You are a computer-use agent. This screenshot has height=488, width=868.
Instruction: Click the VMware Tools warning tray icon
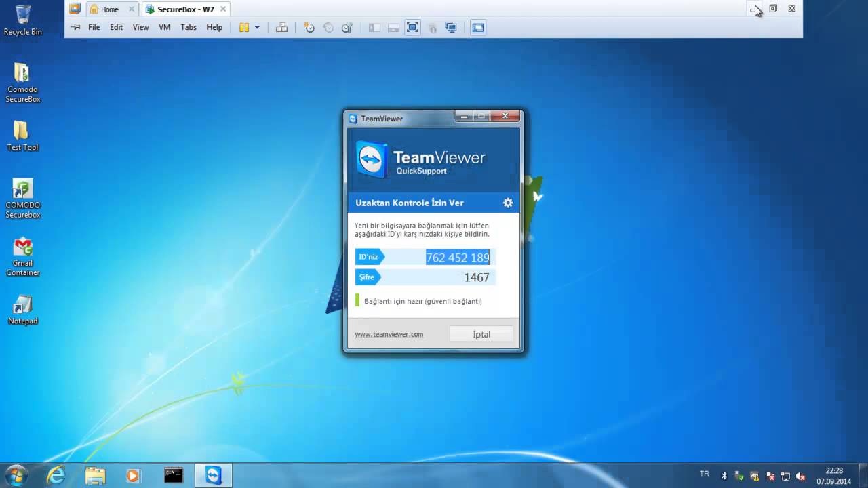click(755, 476)
